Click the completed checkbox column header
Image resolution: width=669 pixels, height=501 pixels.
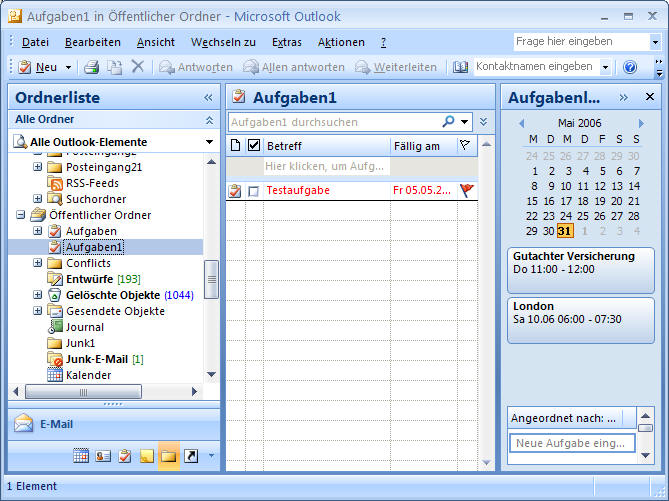(254, 146)
